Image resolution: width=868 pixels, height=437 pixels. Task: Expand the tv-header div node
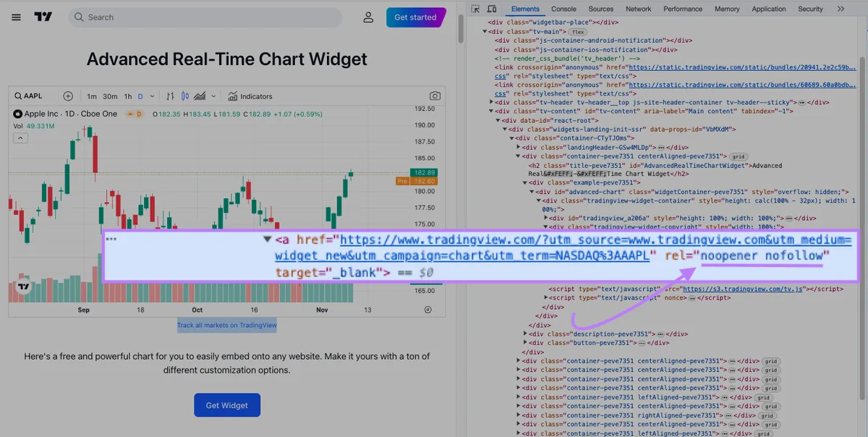click(493, 103)
